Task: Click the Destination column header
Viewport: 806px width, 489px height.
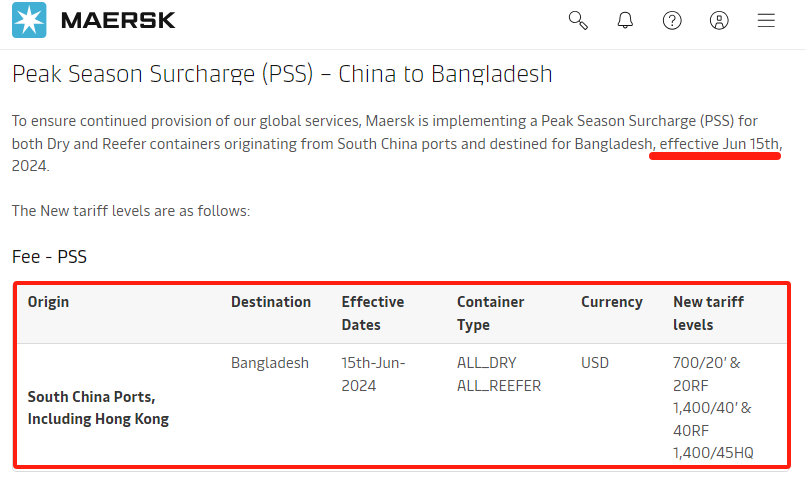Action: [x=271, y=302]
